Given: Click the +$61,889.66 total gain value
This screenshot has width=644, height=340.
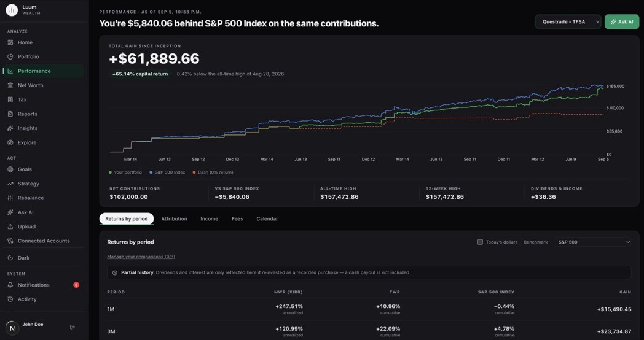Looking at the screenshot, I should pos(154,59).
